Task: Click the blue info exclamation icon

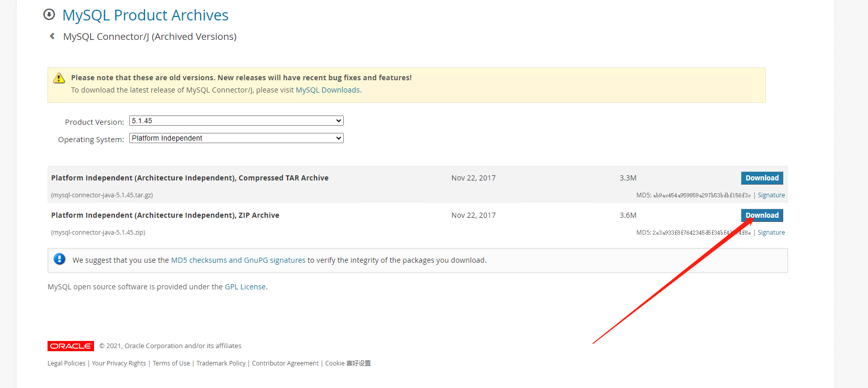Action: [60, 259]
